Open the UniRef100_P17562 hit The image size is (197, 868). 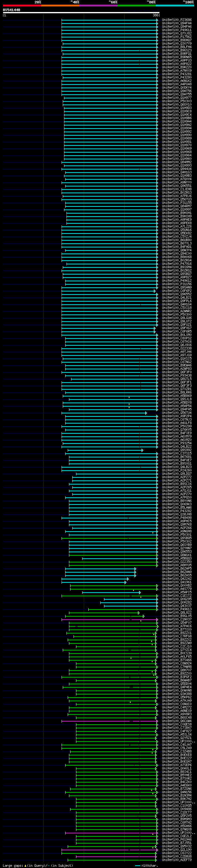click(x=177, y=37)
